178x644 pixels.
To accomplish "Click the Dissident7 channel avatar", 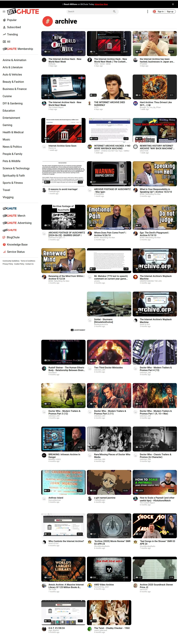I will coord(44,368).
